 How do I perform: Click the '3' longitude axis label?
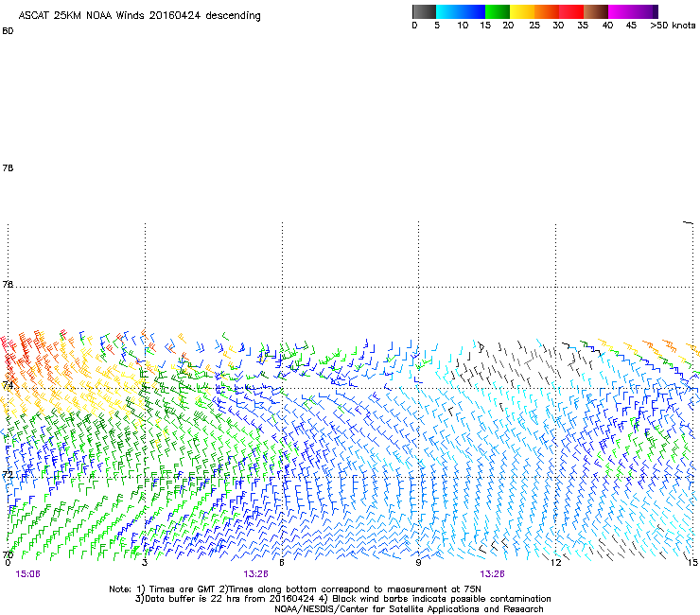click(x=145, y=563)
